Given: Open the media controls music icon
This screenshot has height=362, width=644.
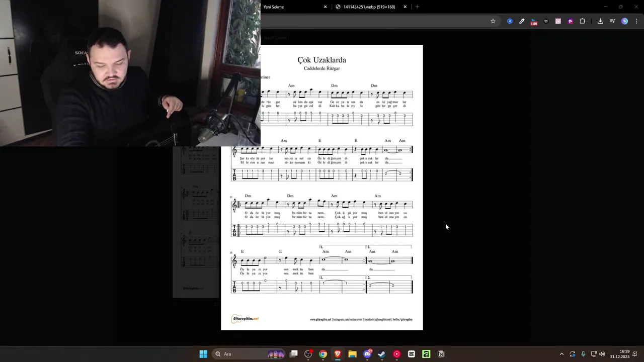Looking at the screenshot, I should (612, 21).
